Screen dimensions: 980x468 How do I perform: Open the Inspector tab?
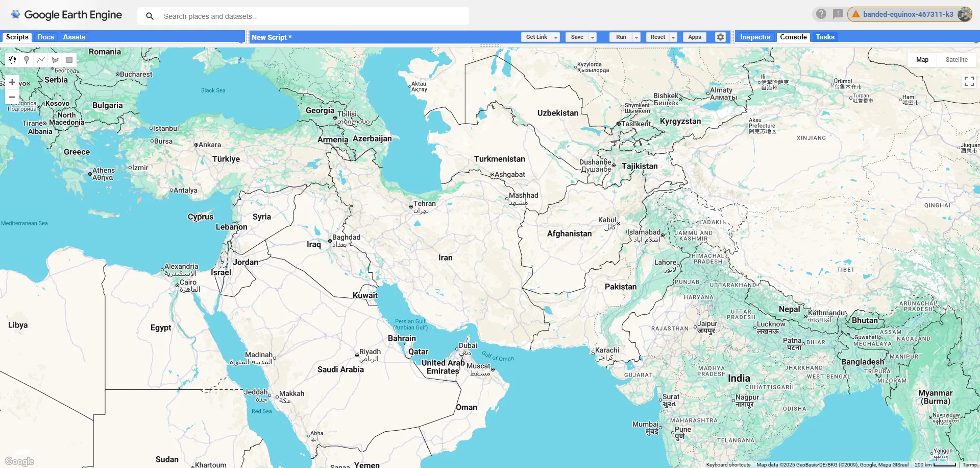coord(755,37)
